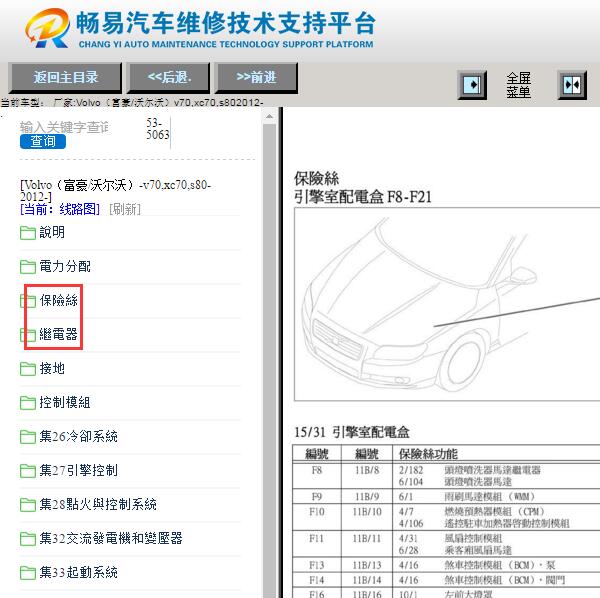Image resolution: width=600 pixels, height=598 pixels.
Task: Click the single-arrow expand panel icon
Action: [472, 85]
